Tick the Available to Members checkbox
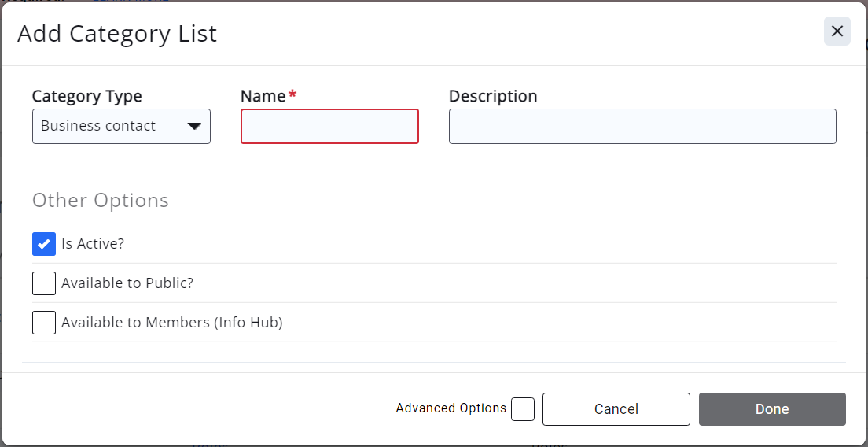868x447 pixels. coord(44,323)
